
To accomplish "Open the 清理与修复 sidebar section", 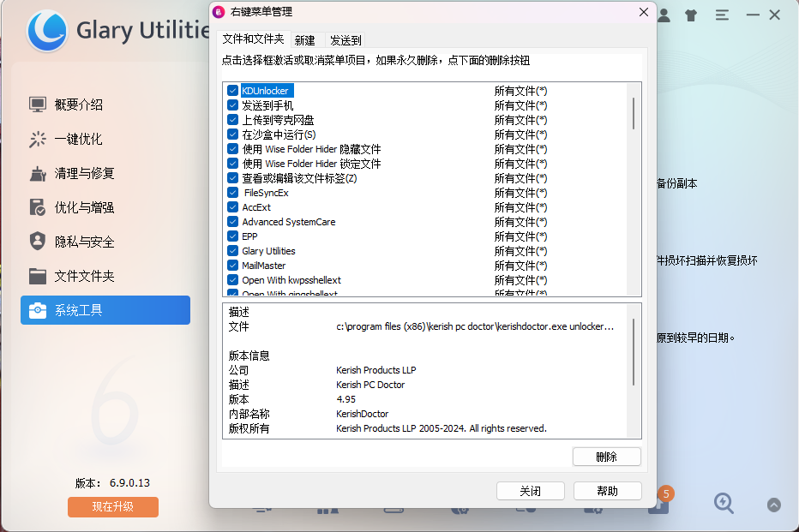I will pyautogui.click(x=105, y=174).
